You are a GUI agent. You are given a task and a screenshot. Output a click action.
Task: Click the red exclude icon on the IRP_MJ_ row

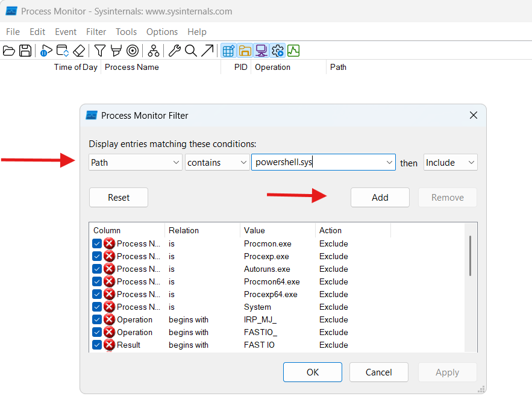point(109,319)
